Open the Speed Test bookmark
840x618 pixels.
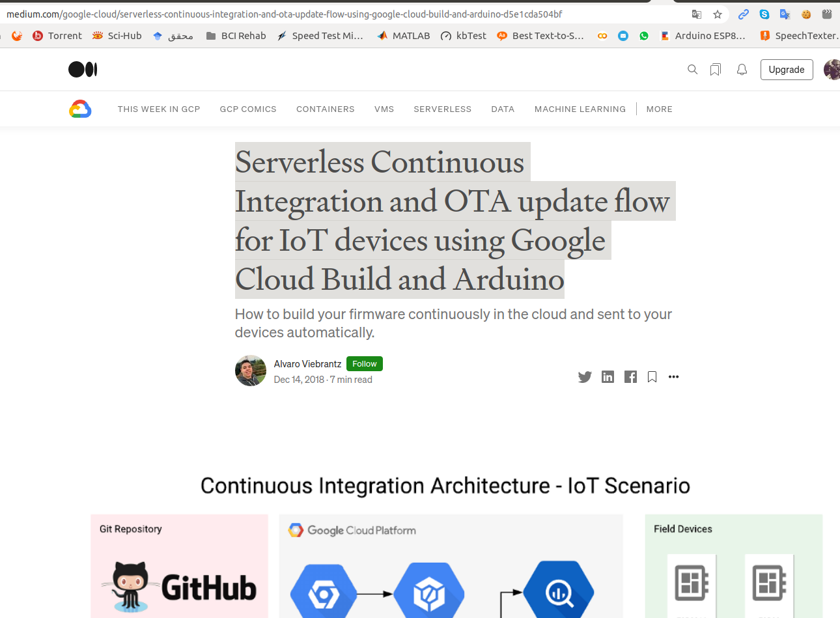click(320, 36)
